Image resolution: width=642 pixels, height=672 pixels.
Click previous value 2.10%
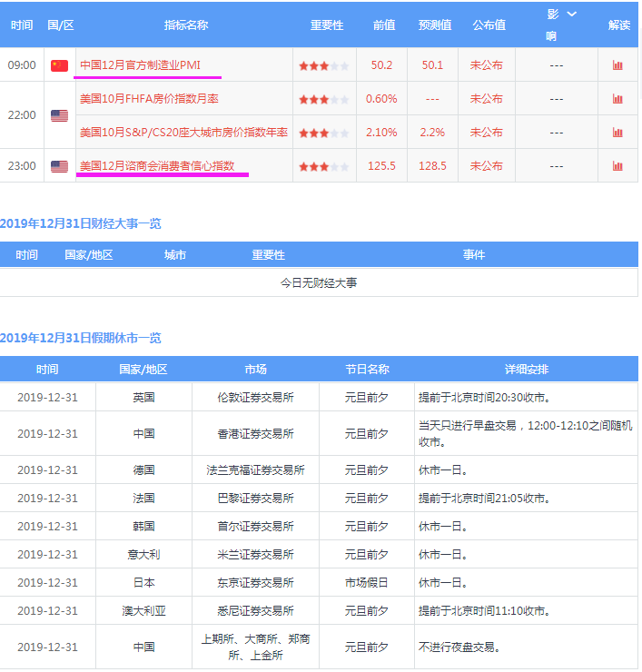381,133
